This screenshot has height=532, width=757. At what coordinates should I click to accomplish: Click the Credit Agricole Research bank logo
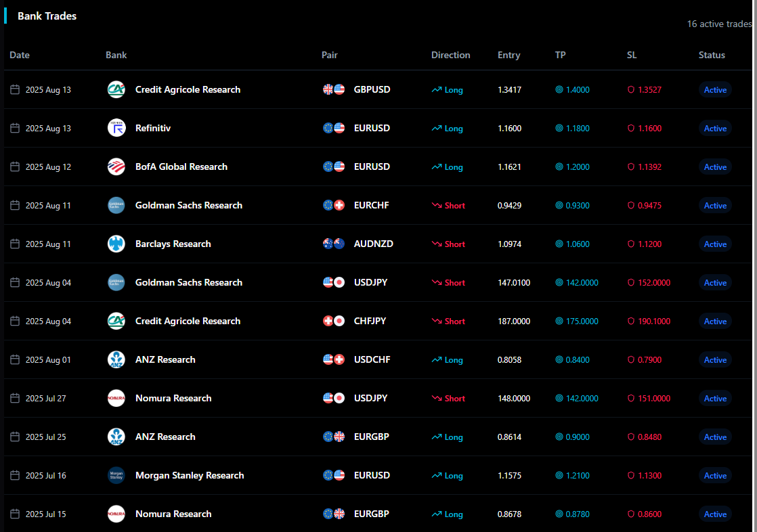pos(116,89)
